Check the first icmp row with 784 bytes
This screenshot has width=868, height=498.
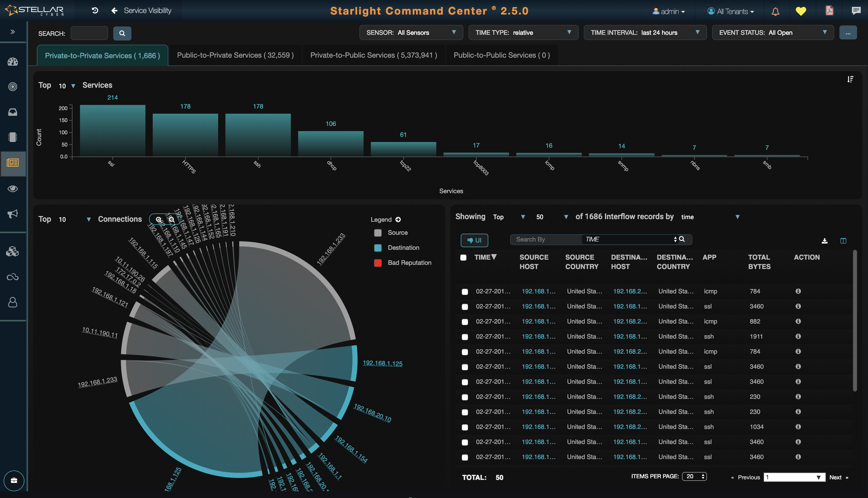coord(465,292)
